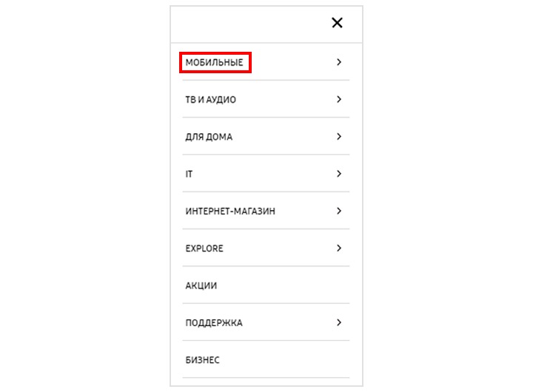533x392 pixels.
Task: Expand the Для дома chevron arrow
Action: click(339, 137)
